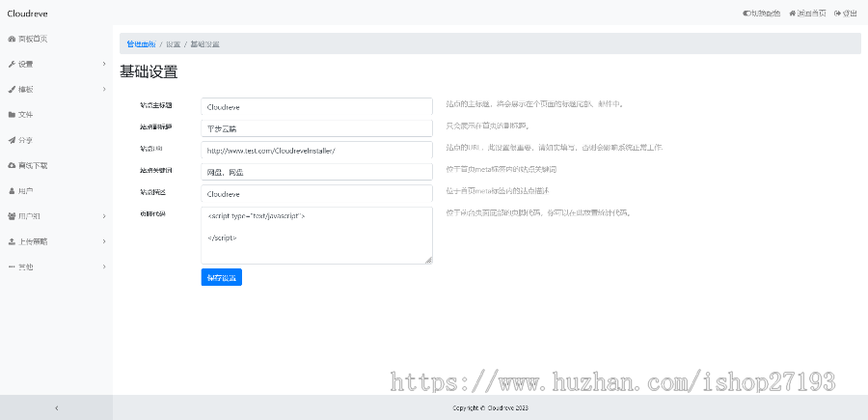Image resolution: width=868 pixels, height=420 pixels.
Task: Click the brush icon beside 模板
Action: click(x=12, y=89)
